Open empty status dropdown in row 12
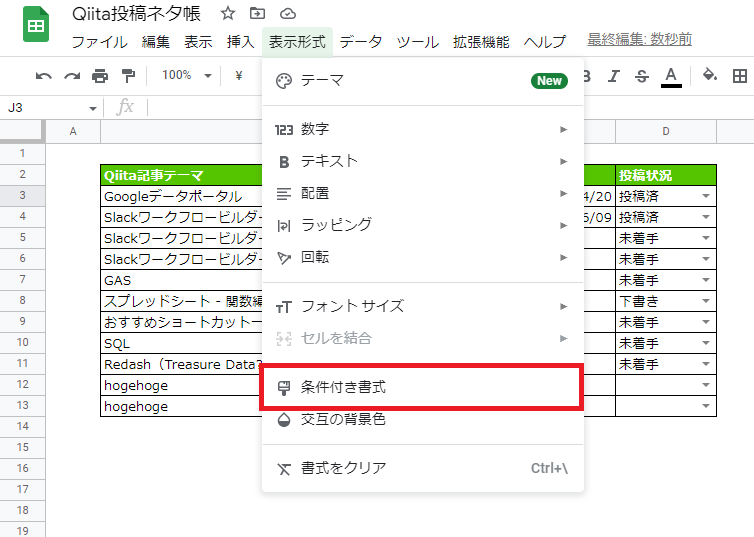Image resolution: width=754 pixels, height=537 pixels. 706,385
